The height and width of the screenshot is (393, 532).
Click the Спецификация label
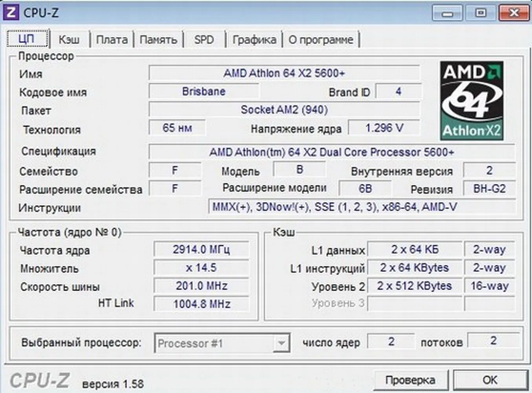(59, 151)
